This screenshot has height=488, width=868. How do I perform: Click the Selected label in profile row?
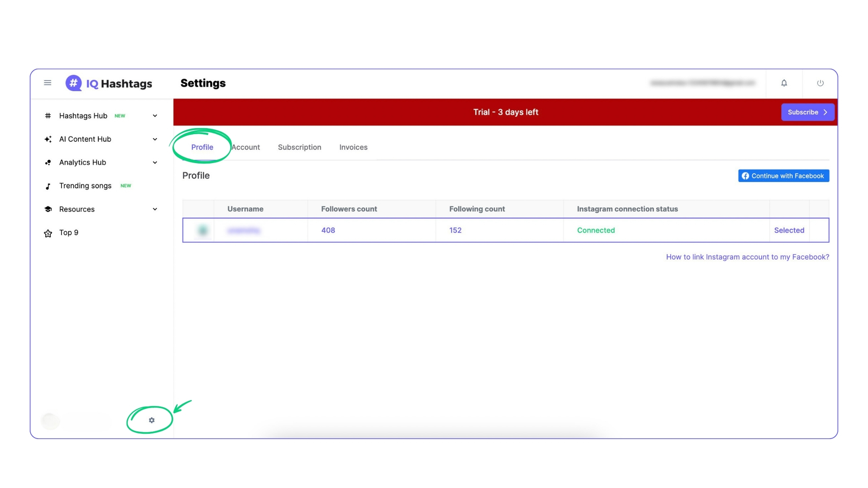789,230
